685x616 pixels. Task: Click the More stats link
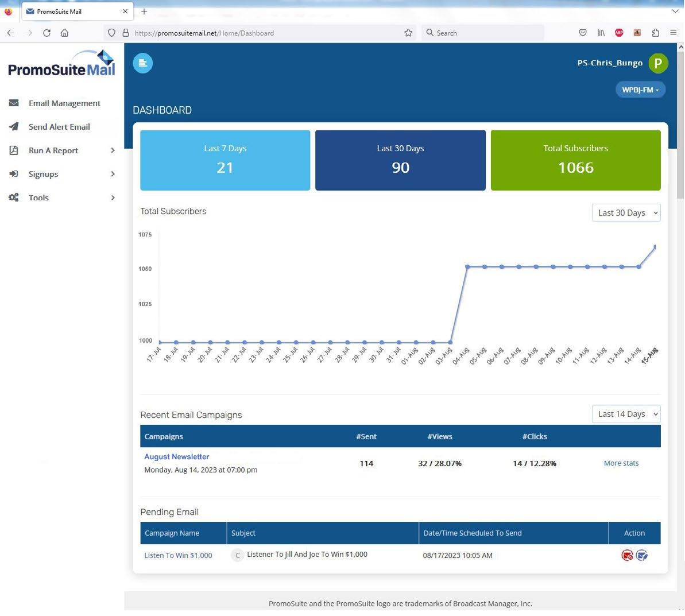[621, 463]
